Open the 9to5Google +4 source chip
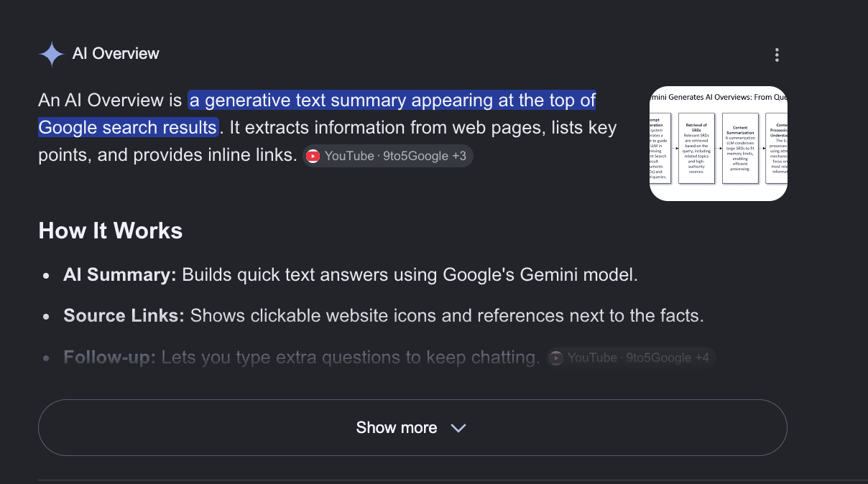Image resolution: width=868 pixels, height=484 pixels. (x=631, y=358)
